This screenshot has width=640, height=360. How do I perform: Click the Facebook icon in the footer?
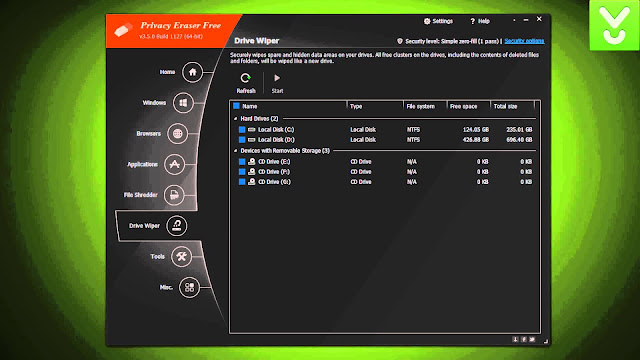[x=524, y=339]
